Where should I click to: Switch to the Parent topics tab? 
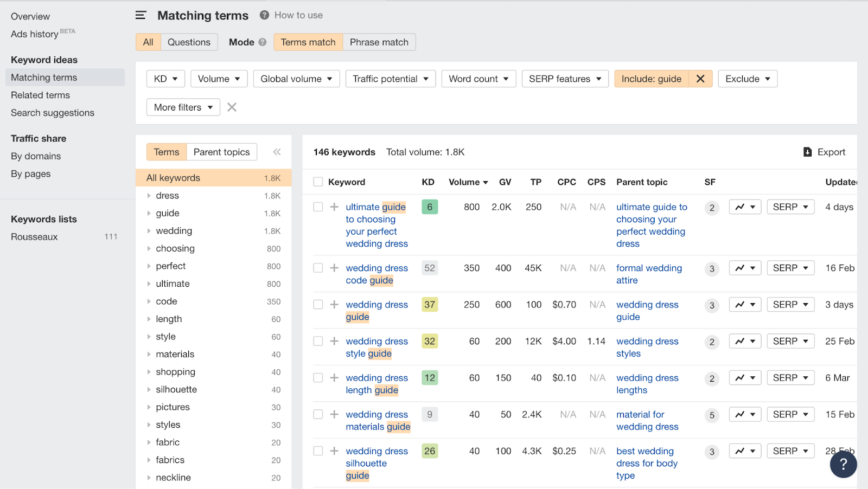pos(221,152)
